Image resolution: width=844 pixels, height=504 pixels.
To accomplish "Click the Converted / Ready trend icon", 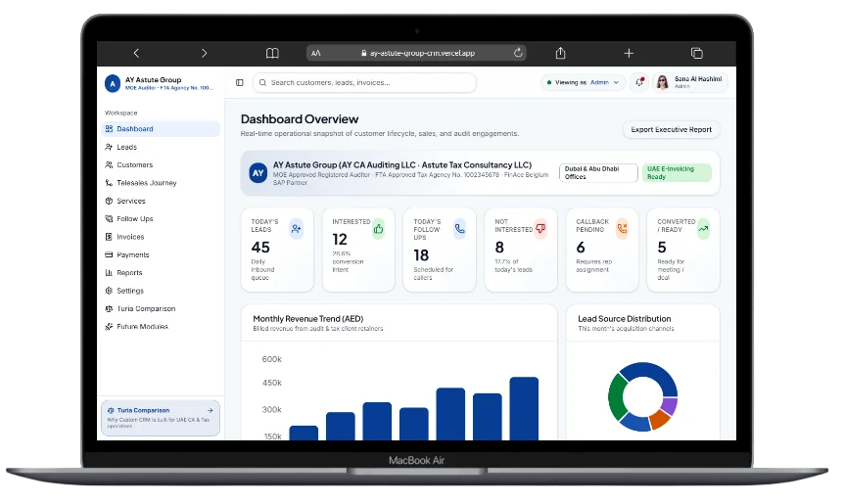I will point(704,229).
